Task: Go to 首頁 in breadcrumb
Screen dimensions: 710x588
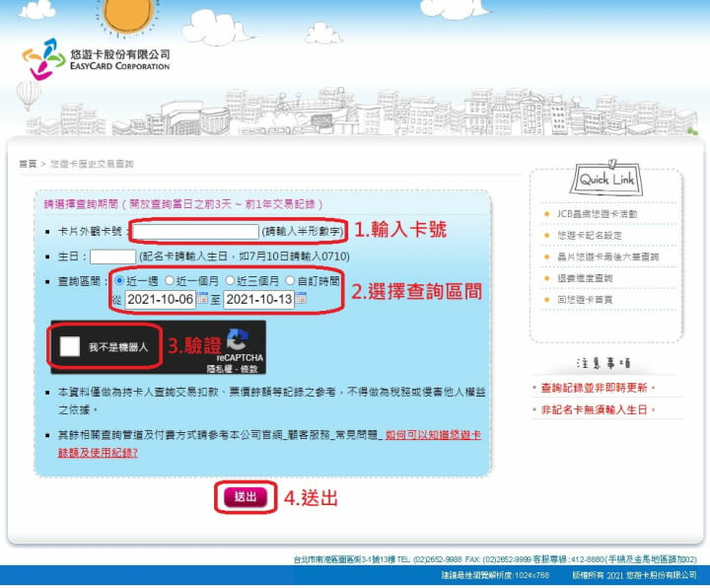Action: (28, 164)
